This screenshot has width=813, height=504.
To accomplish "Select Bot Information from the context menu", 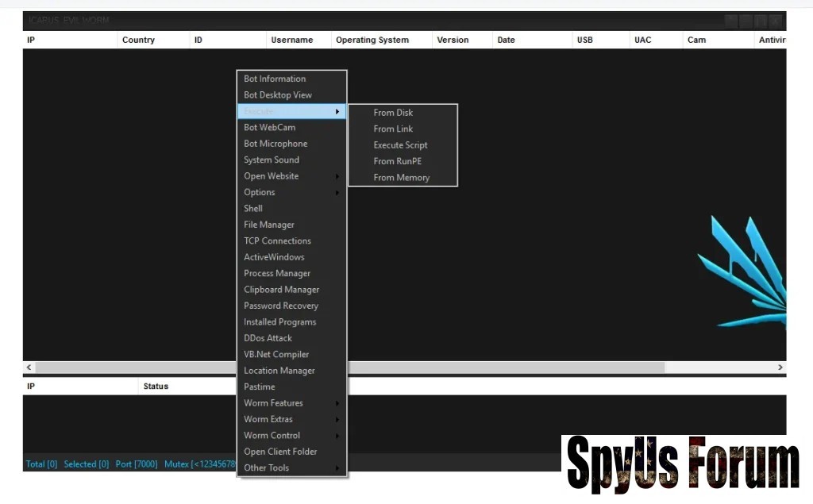I will 275,79.
